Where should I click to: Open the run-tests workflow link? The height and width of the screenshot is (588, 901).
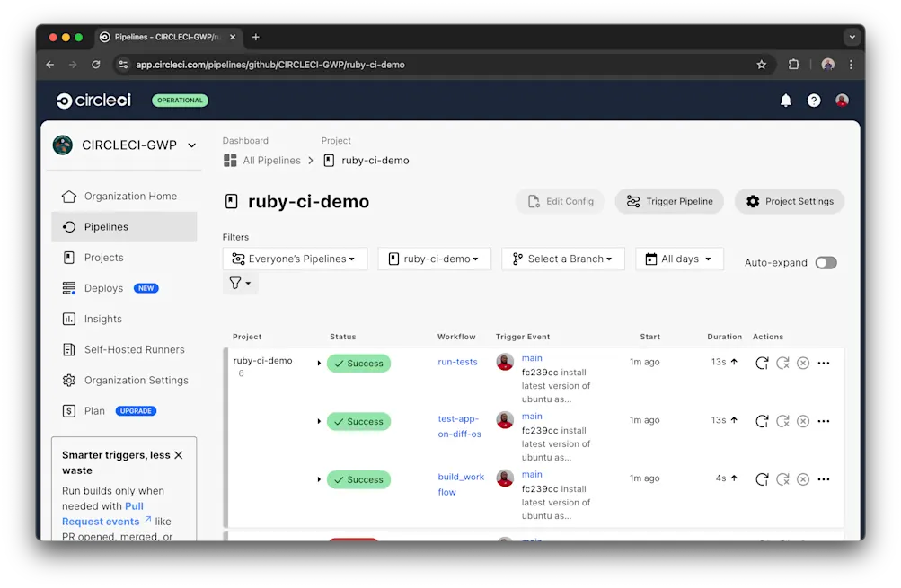(x=458, y=361)
